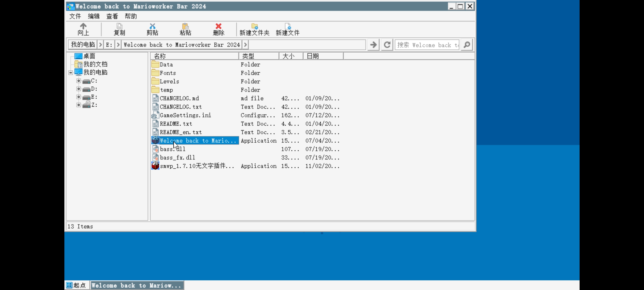Expand the Z: drive node
The width and height of the screenshot is (644, 290).
coord(79,105)
